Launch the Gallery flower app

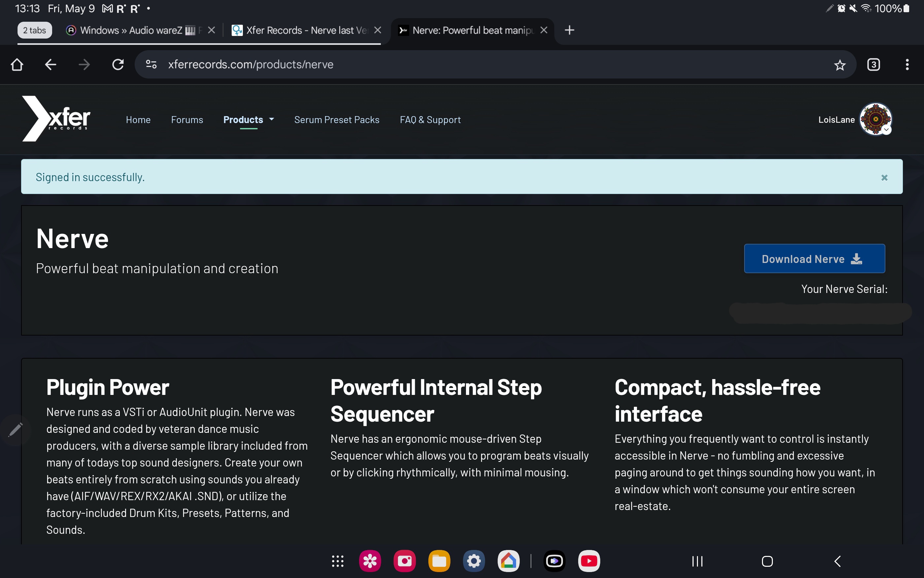coord(370,561)
